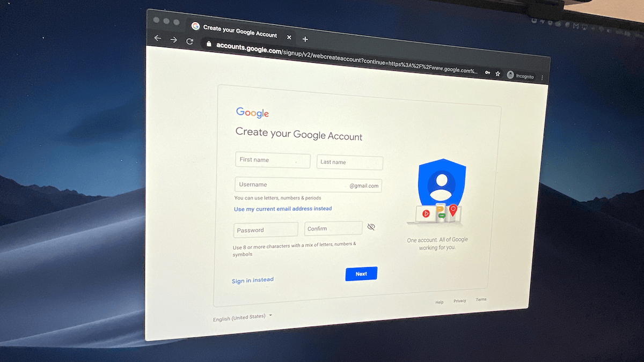Open the Privacy link in the footer
Viewport: 644px width, 362px height.
(460, 301)
